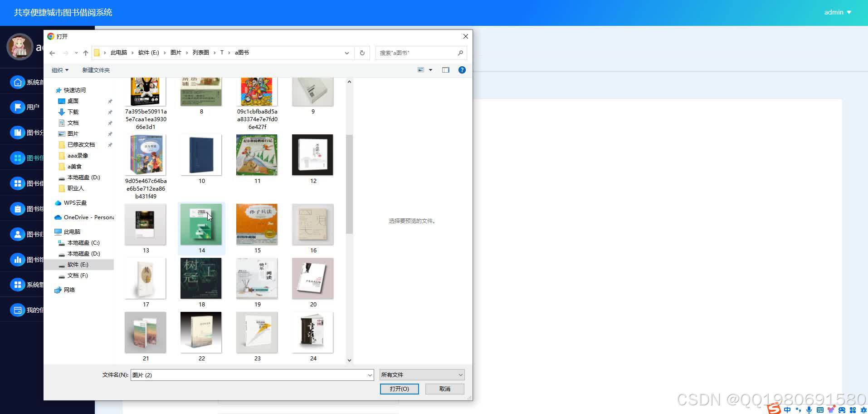The image size is (868, 414).
Task: Select aaa录像 folder in navigation pane
Action: click(x=77, y=156)
